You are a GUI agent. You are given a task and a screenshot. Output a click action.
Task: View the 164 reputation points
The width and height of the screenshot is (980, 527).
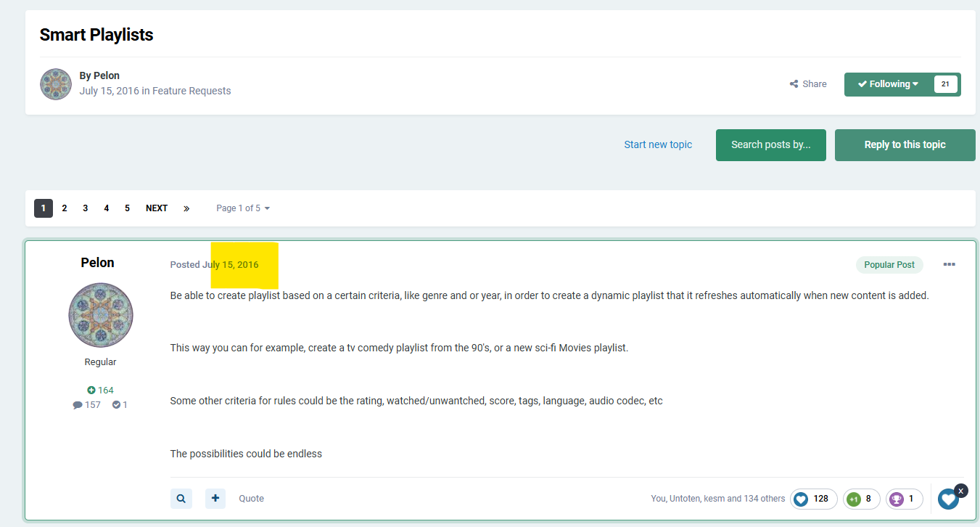pyautogui.click(x=101, y=391)
